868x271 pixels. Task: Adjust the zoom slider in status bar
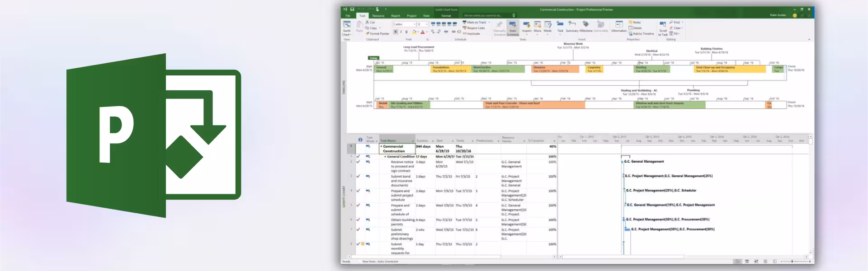[792, 261]
